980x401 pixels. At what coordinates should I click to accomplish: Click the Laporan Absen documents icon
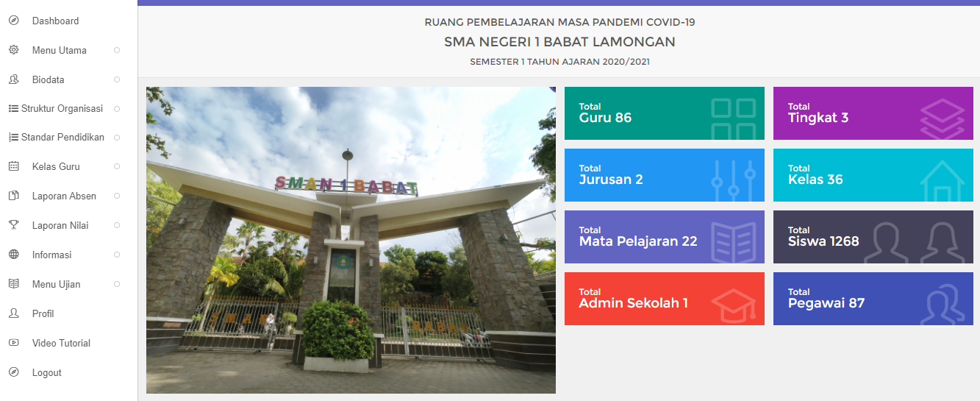point(13,196)
